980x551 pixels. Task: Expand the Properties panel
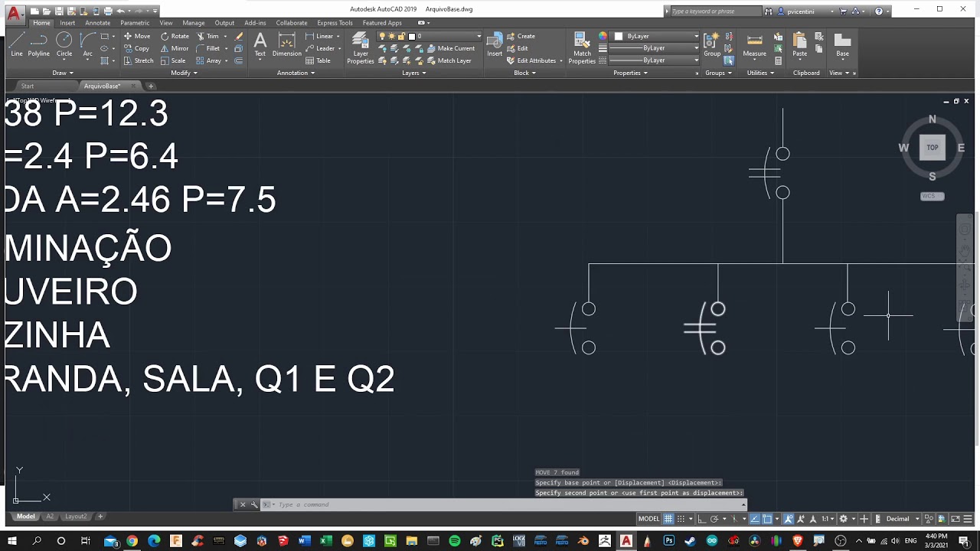630,73
